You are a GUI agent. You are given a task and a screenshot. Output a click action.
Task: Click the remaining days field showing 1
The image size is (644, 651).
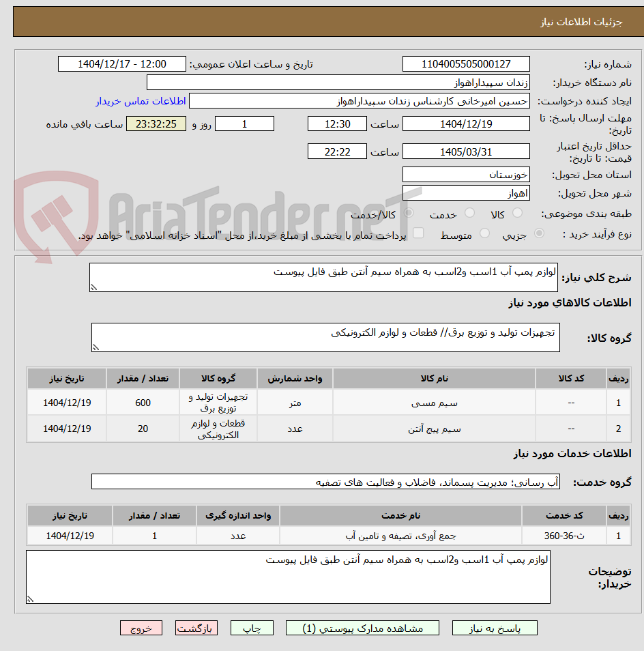[x=244, y=124]
